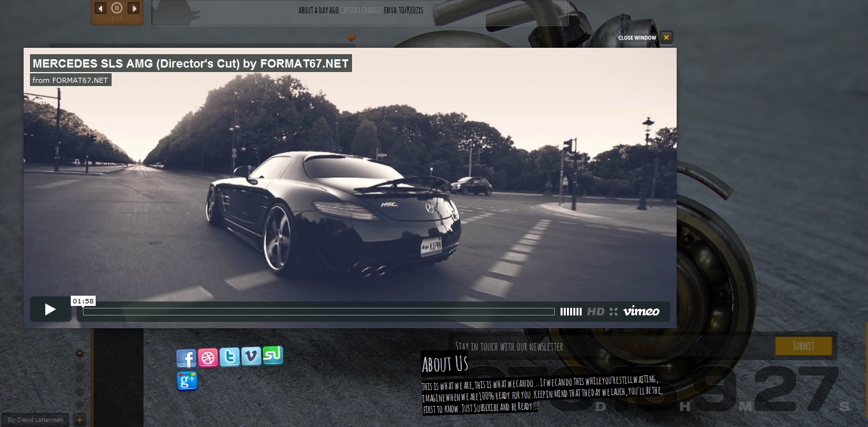
Task: Open the Dribbble social icon
Action: click(x=208, y=358)
